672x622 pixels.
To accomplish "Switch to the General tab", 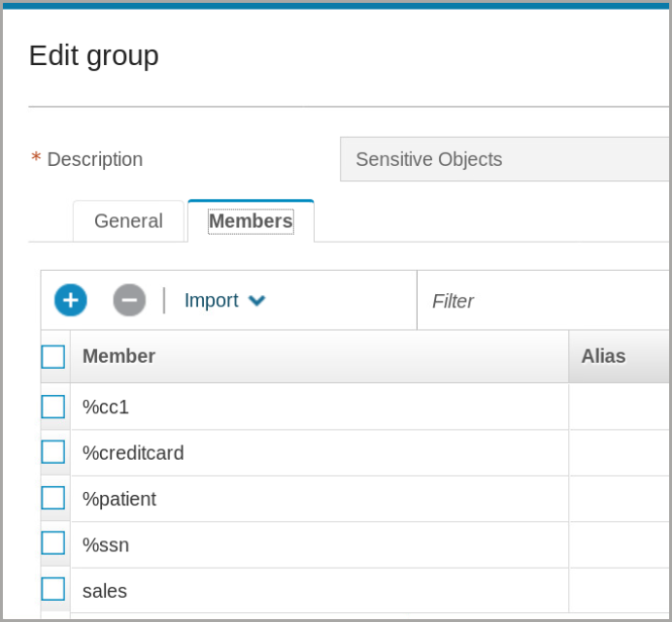I will click(x=128, y=221).
